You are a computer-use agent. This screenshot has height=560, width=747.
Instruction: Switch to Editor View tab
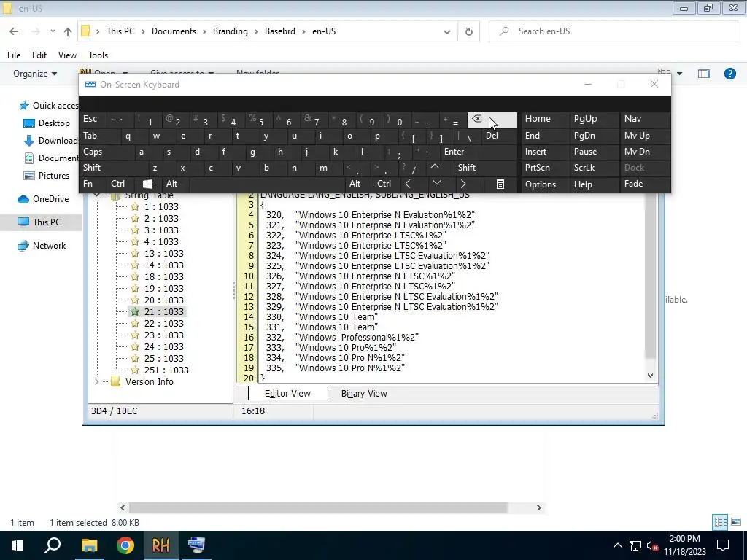287,393
